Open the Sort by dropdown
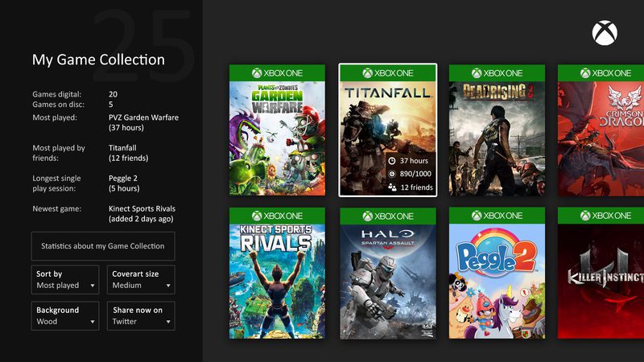Viewport: 644px width, 362px height. coord(66,280)
